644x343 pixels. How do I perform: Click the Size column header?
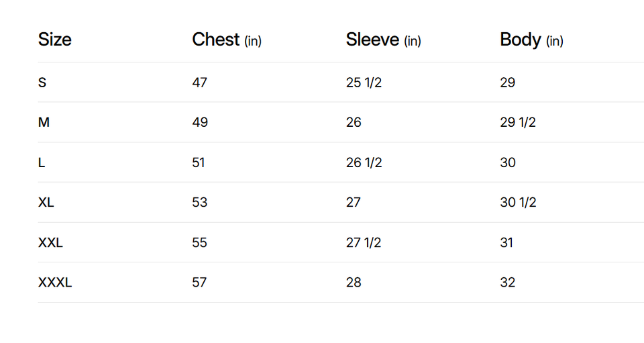click(x=54, y=40)
